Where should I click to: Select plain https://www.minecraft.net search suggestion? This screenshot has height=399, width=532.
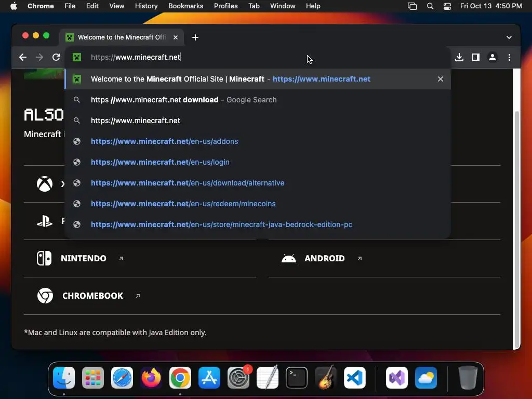click(x=258, y=121)
